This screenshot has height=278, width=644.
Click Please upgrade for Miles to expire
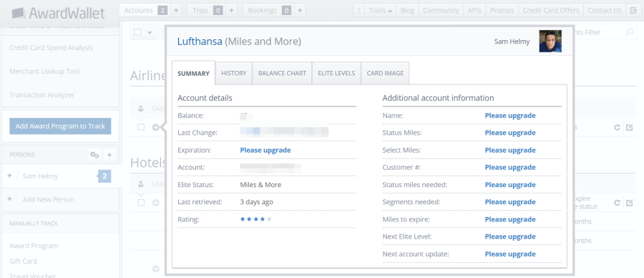(510, 219)
